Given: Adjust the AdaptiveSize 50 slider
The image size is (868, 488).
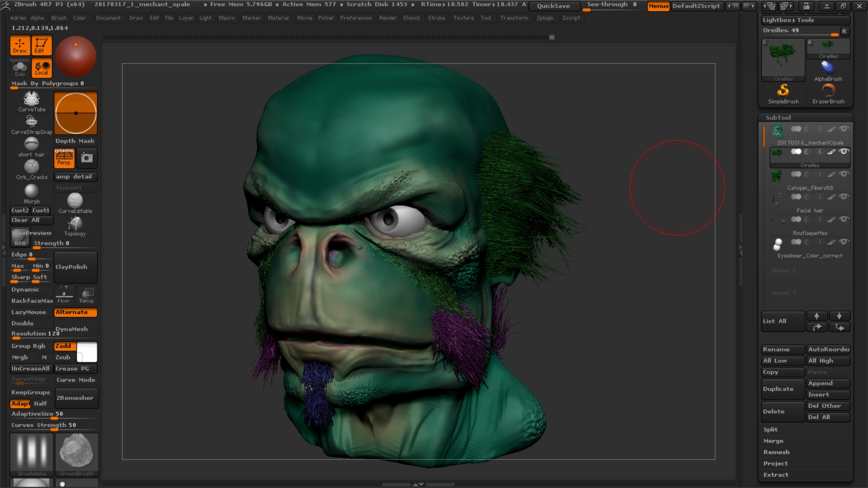Looking at the screenshot, I should pos(54,414).
